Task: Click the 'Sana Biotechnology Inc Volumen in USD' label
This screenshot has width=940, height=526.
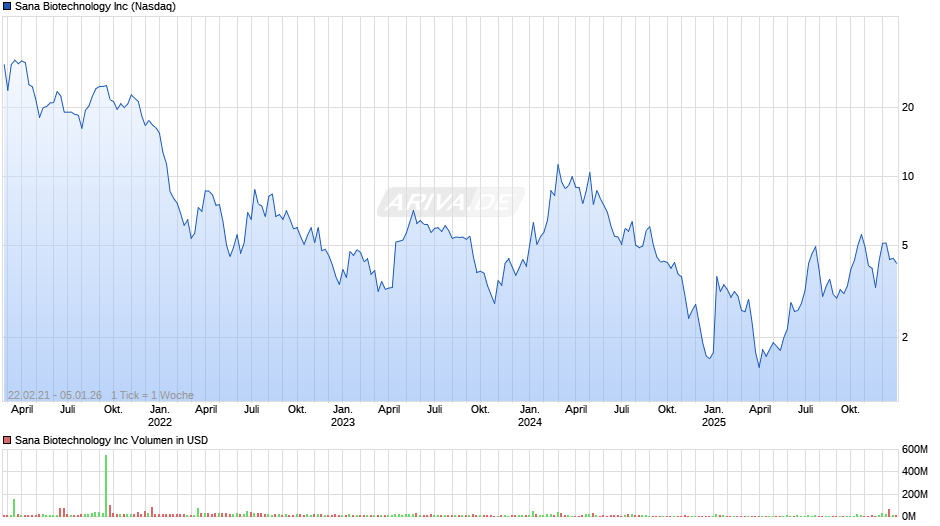Action: pyautogui.click(x=112, y=440)
